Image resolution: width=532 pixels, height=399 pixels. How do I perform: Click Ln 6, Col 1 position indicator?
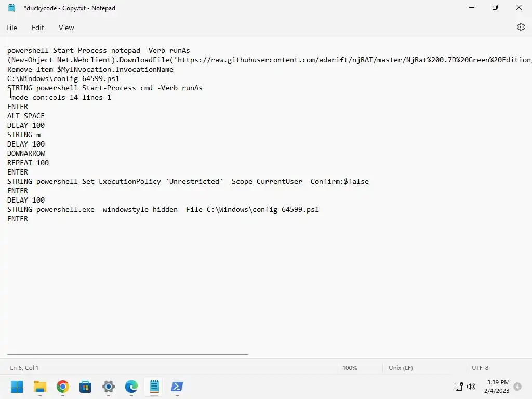pyautogui.click(x=24, y=368)
